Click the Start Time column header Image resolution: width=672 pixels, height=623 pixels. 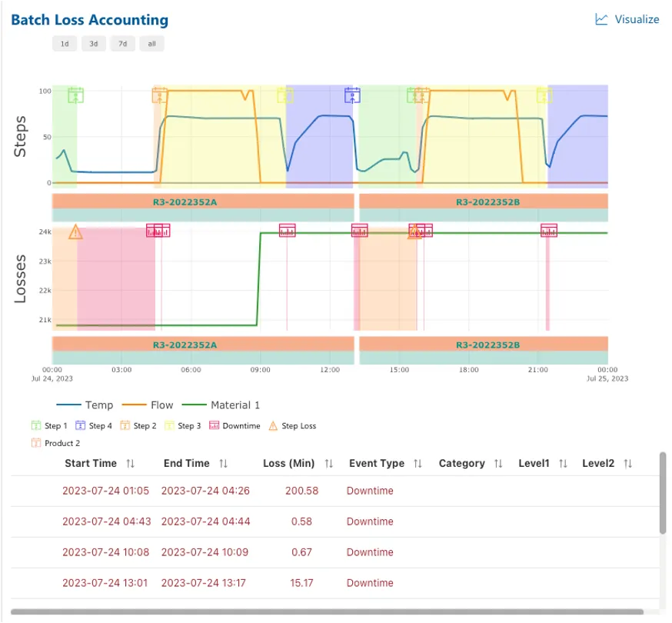coord(91,464)
